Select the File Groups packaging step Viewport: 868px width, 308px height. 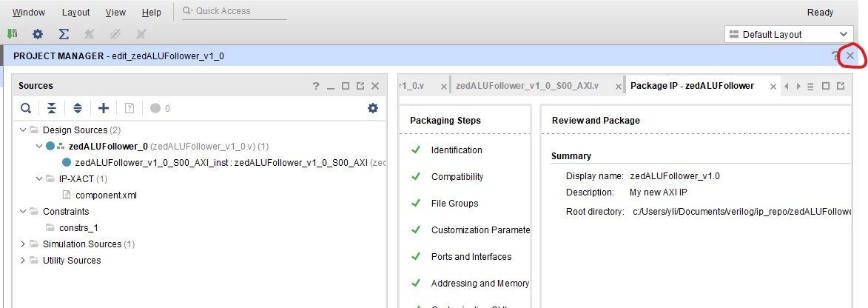454,204
